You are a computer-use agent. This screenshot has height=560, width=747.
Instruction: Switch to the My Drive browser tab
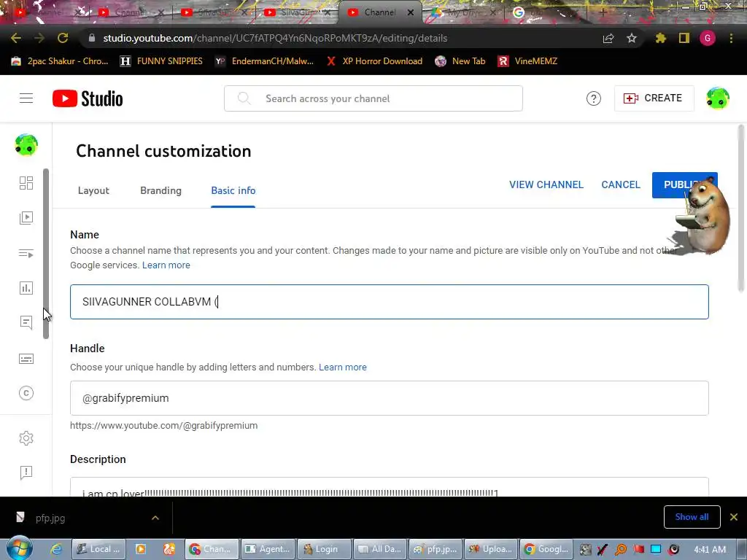pyautogui.click(x=462, y=12)
